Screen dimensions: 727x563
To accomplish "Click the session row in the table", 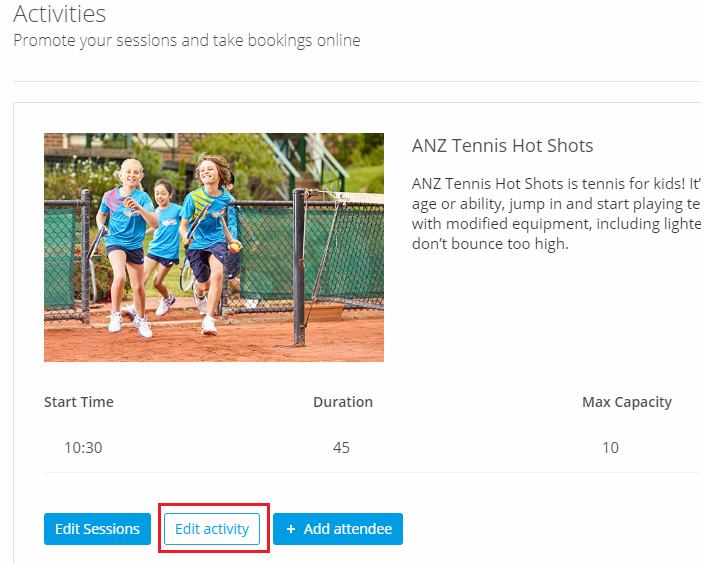I will tap(372, 448).
